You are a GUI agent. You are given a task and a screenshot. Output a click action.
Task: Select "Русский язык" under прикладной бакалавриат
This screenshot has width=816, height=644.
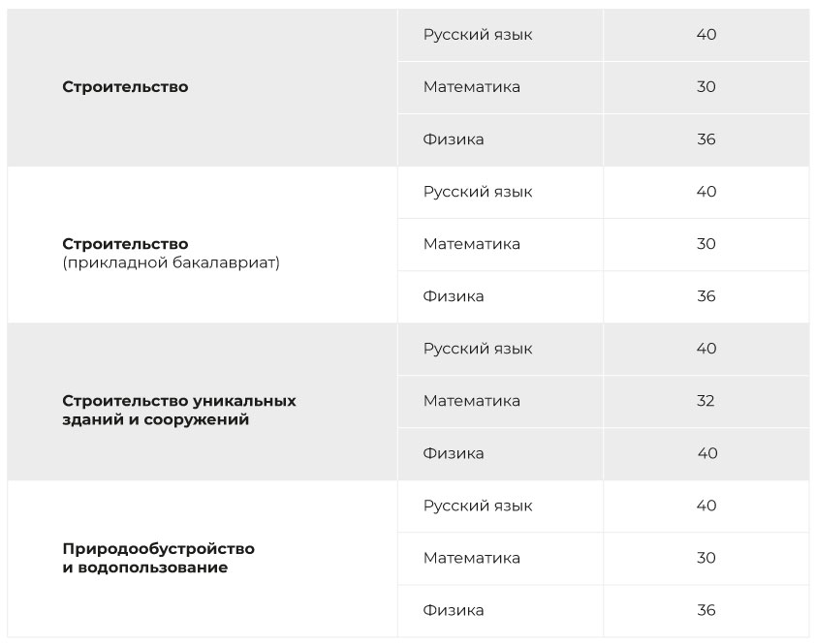(478, 192)
